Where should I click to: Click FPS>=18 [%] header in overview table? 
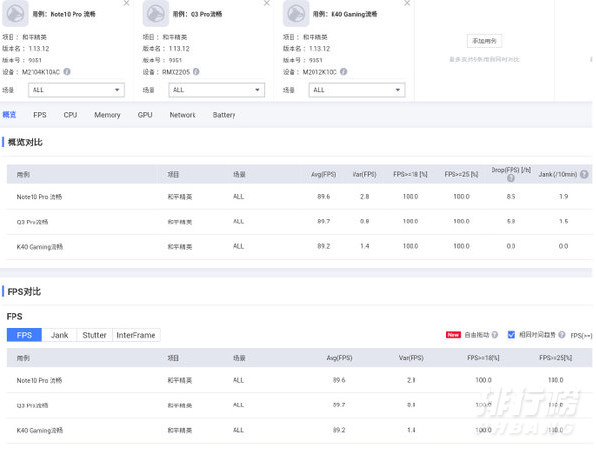pos(410,174)
